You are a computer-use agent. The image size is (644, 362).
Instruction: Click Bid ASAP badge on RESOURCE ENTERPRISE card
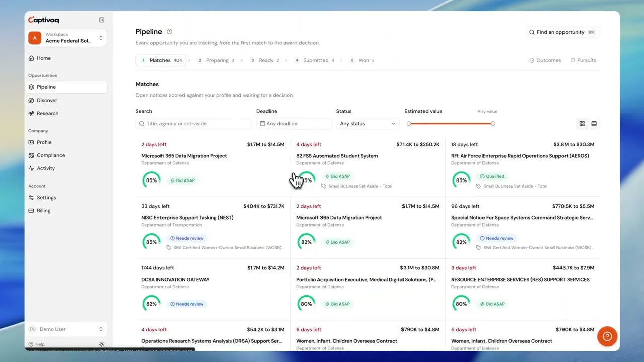pos(492,304)
